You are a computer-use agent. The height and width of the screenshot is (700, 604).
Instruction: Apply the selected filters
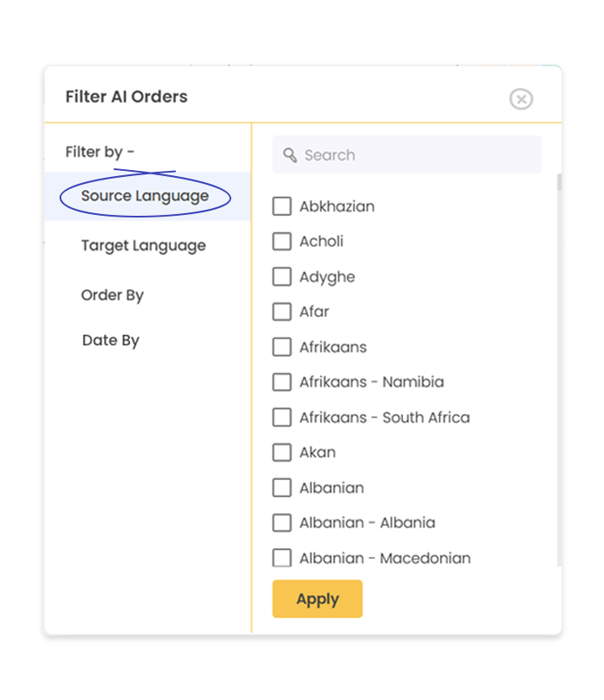click(x=318, y=599)
